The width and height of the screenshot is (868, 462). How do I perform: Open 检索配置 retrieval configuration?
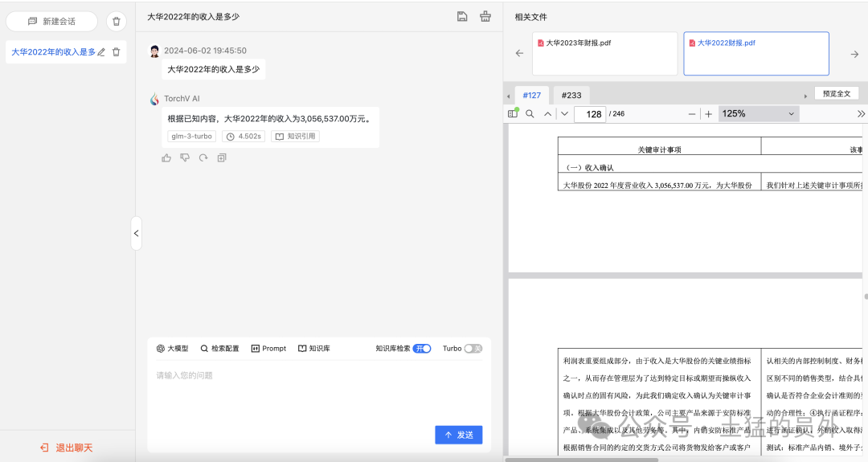[219, 349]
